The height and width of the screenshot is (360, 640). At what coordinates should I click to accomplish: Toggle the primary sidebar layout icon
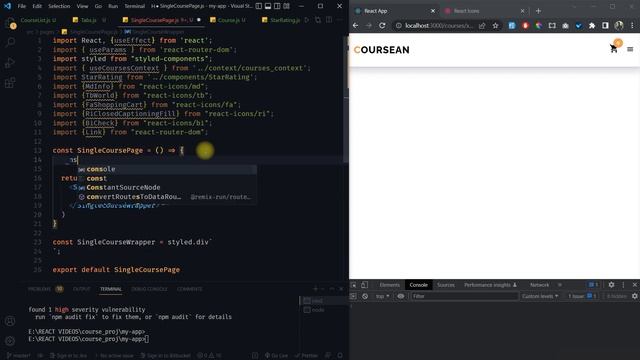259,6
